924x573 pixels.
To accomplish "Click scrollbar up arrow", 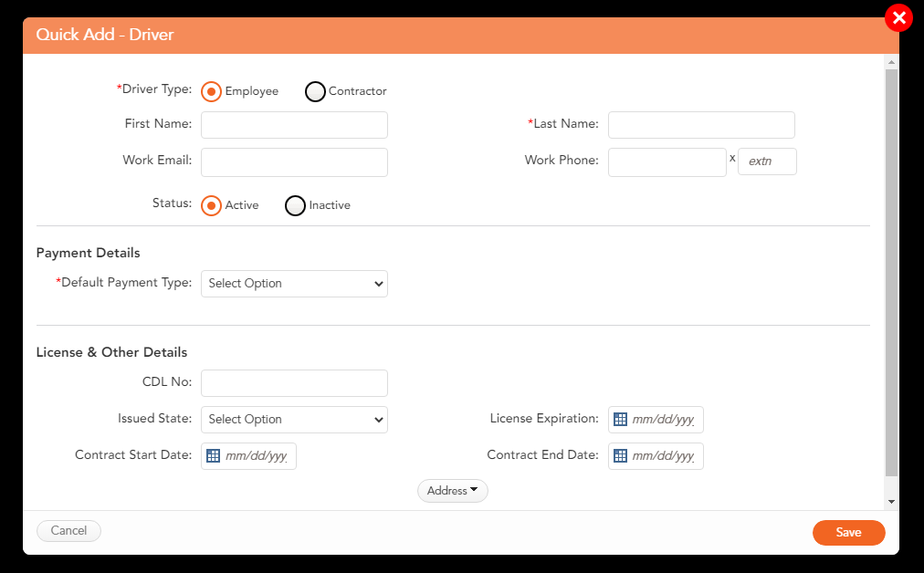I will [892, 62].
